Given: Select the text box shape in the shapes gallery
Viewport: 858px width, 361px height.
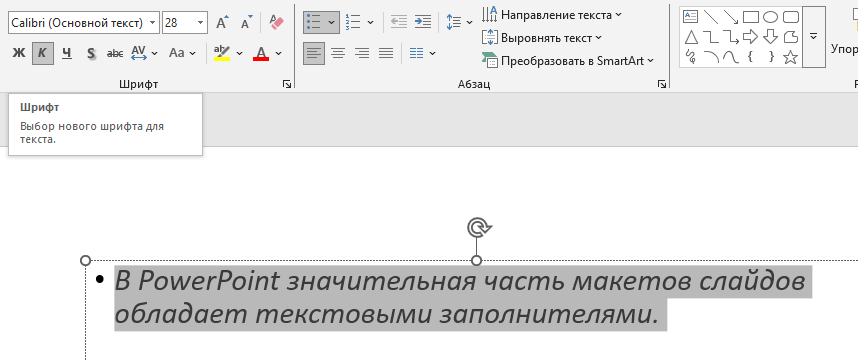Looking at the screenshot, I should 691,17.
